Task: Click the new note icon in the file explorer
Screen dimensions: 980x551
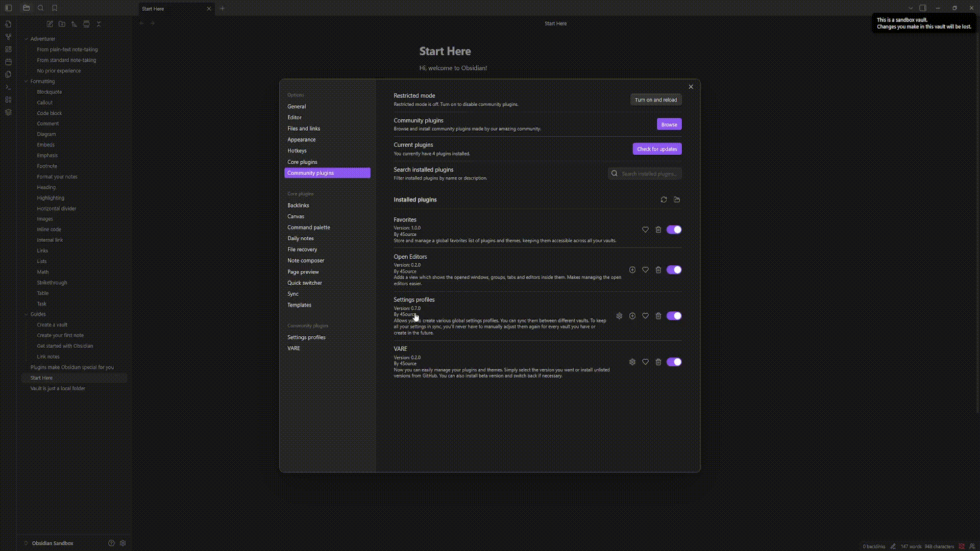Action: pos(50,24)
